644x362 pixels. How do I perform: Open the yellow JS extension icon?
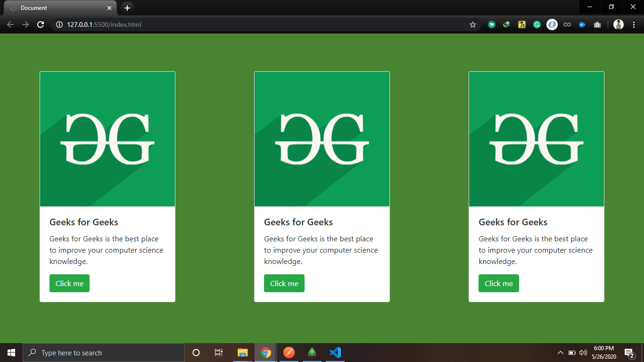(x=522, y=25)
